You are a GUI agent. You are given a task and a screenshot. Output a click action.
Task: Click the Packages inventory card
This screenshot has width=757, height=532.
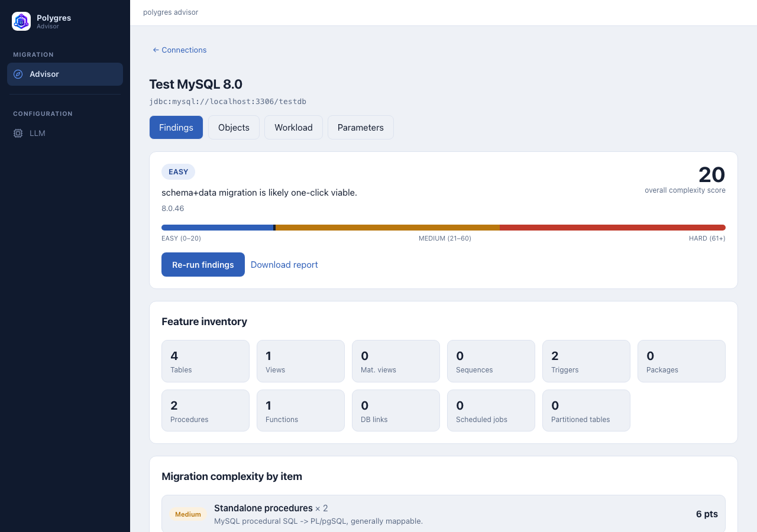tap(681, 361)
